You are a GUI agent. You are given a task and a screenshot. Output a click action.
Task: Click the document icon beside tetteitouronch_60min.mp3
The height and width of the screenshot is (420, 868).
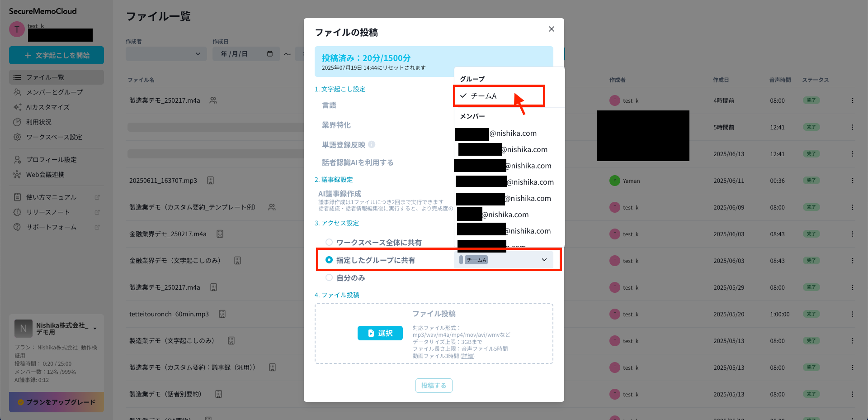(x=222, y=314)
